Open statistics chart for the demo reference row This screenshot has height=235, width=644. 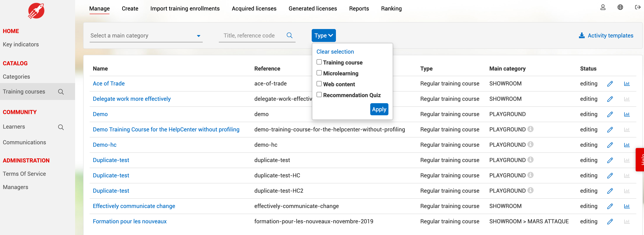pos(626,114)
